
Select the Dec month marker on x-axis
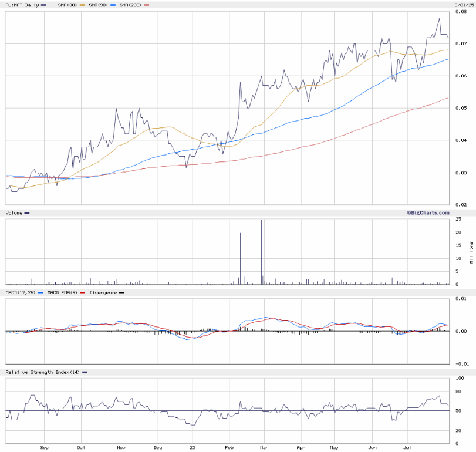coord(157,447)
